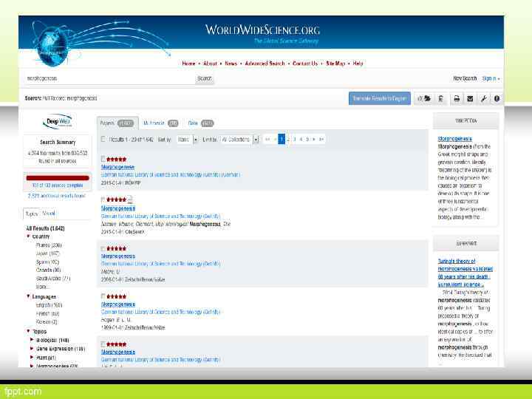
Task: Expand the Plant topic
Action: [32, 358]
